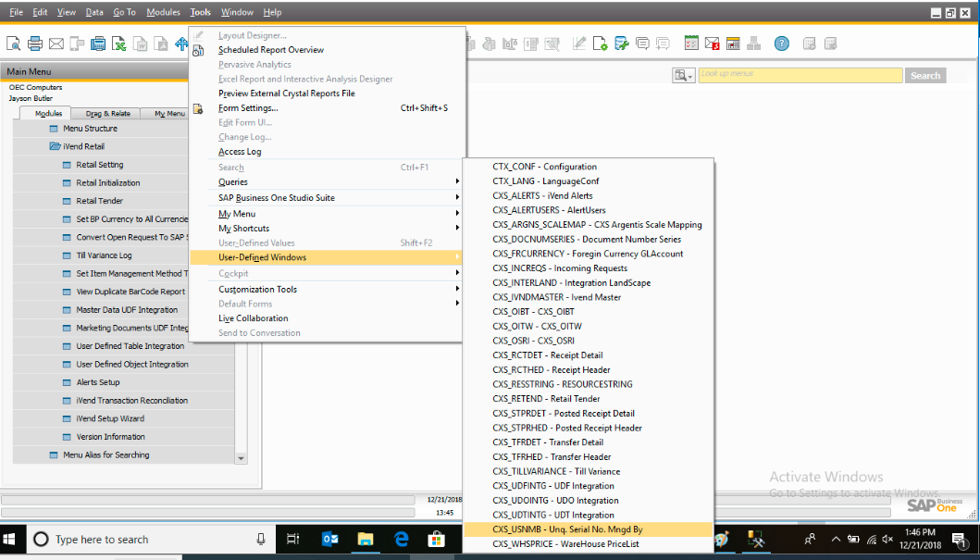
Task: Open Microsoft Store from taskbar
Action: tap(436, 540)
